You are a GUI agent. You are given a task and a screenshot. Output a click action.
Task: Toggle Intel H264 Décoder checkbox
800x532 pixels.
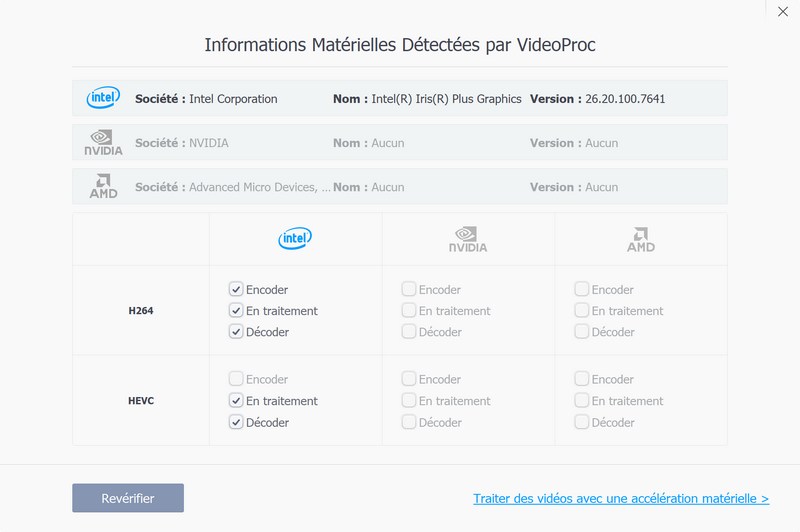pos(236,332)
